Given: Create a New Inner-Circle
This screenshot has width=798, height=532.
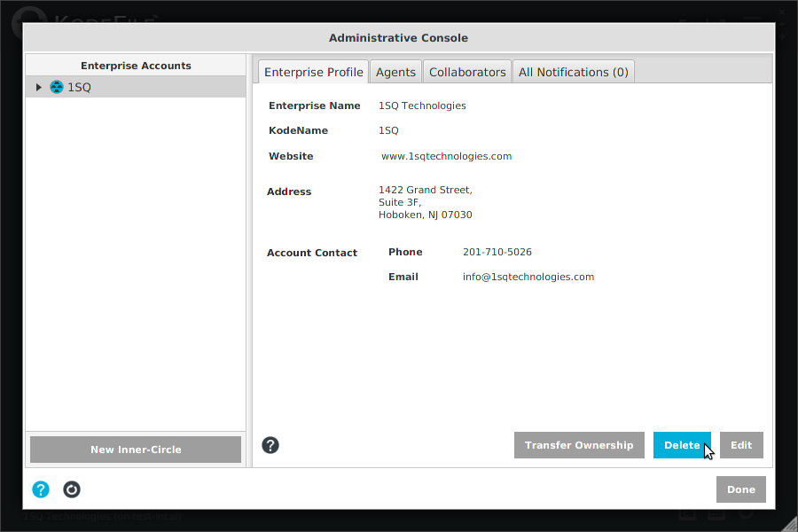Looking at the screenshot, I should [x=136, y=450].
